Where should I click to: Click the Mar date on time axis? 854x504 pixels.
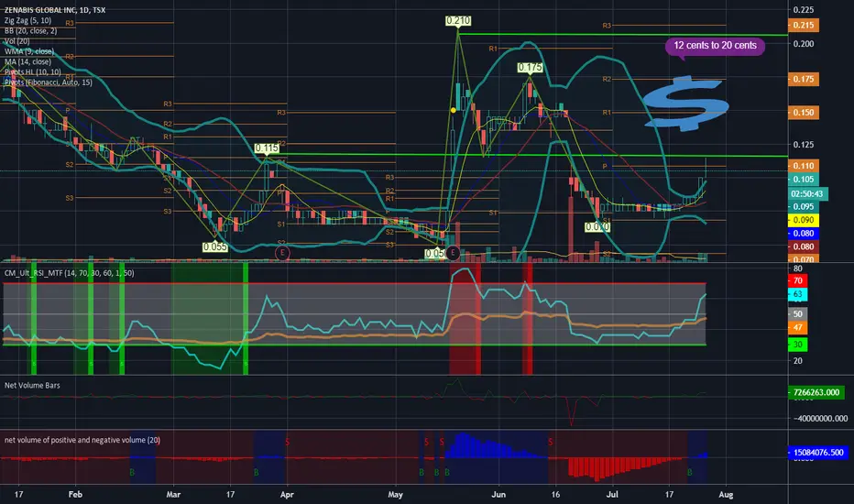[x=173, y=494]
